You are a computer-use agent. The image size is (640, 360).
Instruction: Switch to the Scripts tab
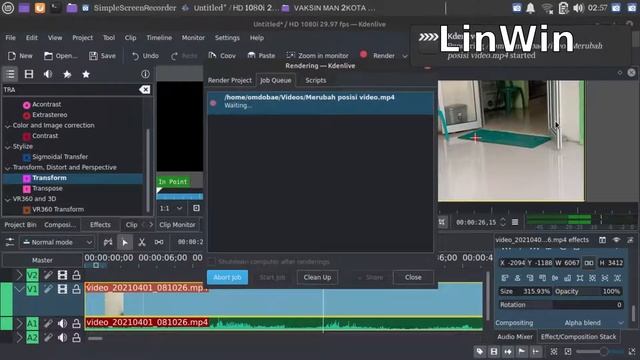[316, 80]
